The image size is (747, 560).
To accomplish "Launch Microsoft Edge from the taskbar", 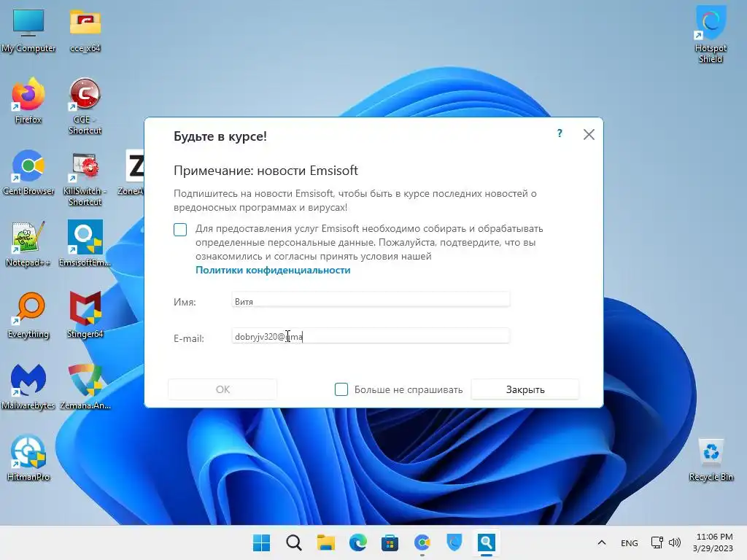I will coord(357,542).
